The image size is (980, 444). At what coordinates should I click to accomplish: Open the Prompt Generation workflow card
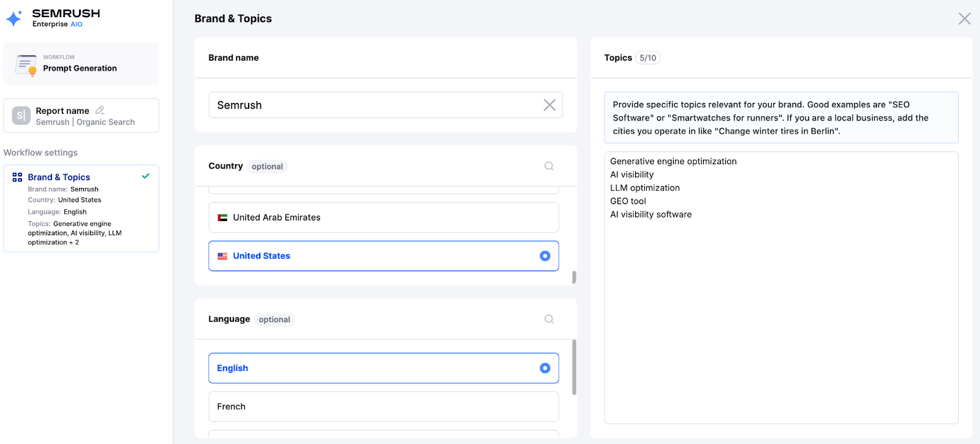pyautogui.click(x=81, y=64)
